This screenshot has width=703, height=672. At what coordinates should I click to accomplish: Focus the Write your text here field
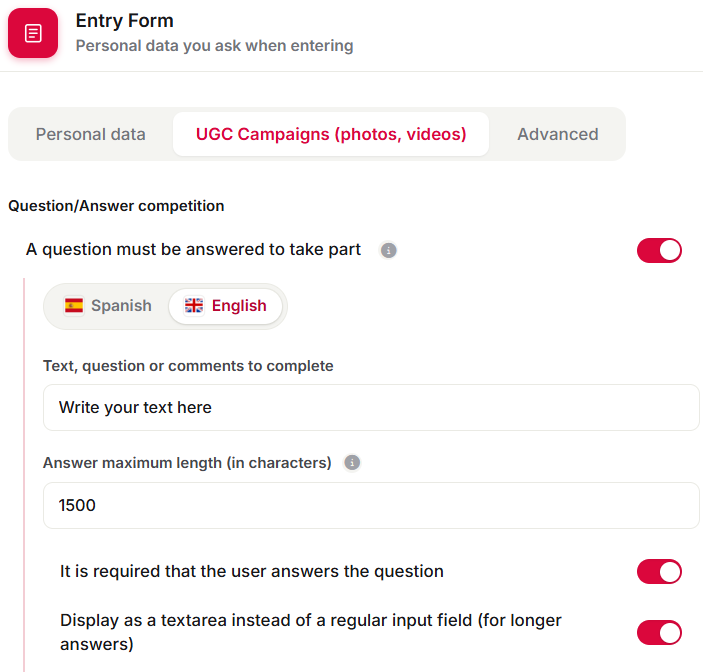[371, 408]
